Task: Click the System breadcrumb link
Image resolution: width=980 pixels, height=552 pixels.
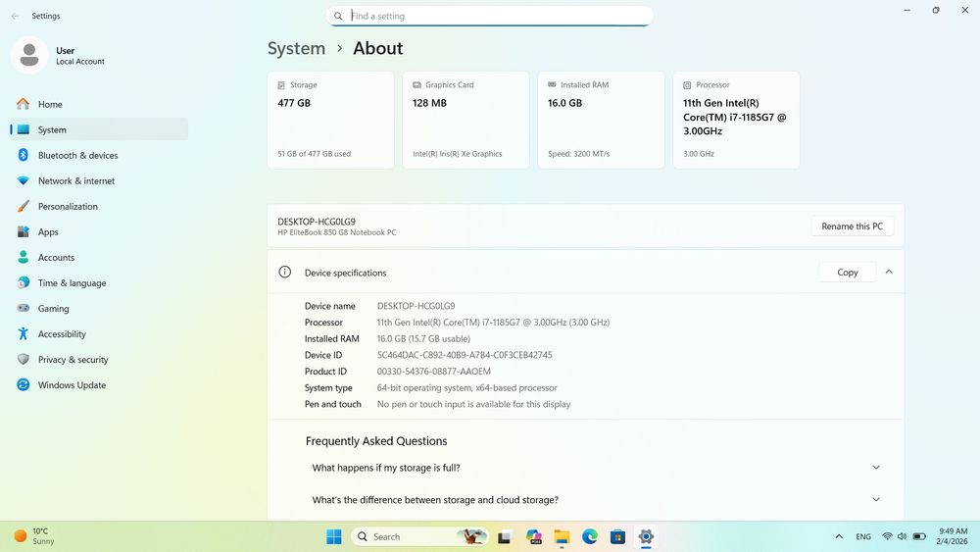Action: pos(296,48)
